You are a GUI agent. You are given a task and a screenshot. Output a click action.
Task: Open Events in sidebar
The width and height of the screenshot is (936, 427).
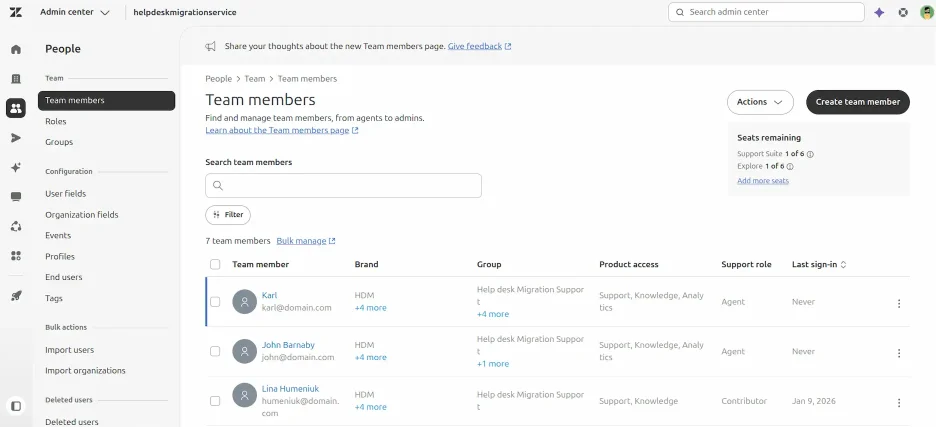pos(58,235)
